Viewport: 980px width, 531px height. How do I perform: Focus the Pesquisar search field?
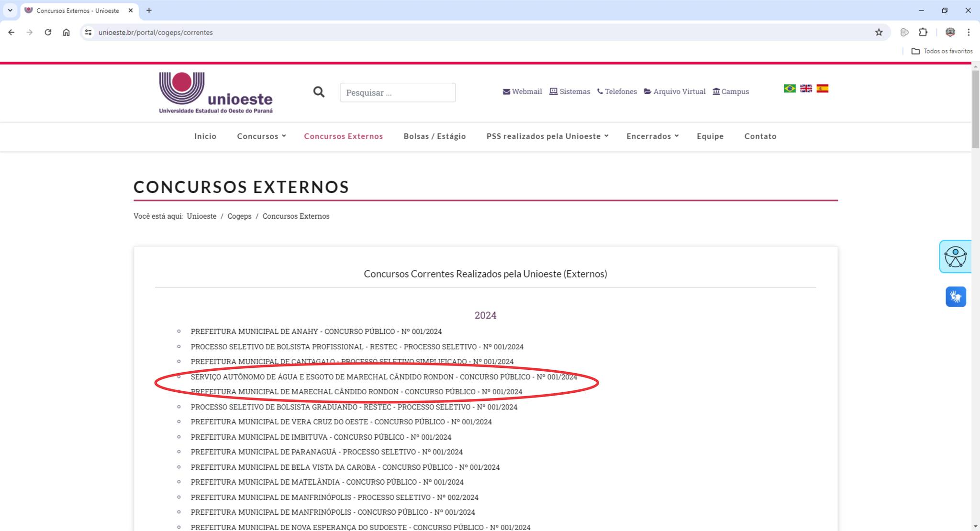(397, 92)
